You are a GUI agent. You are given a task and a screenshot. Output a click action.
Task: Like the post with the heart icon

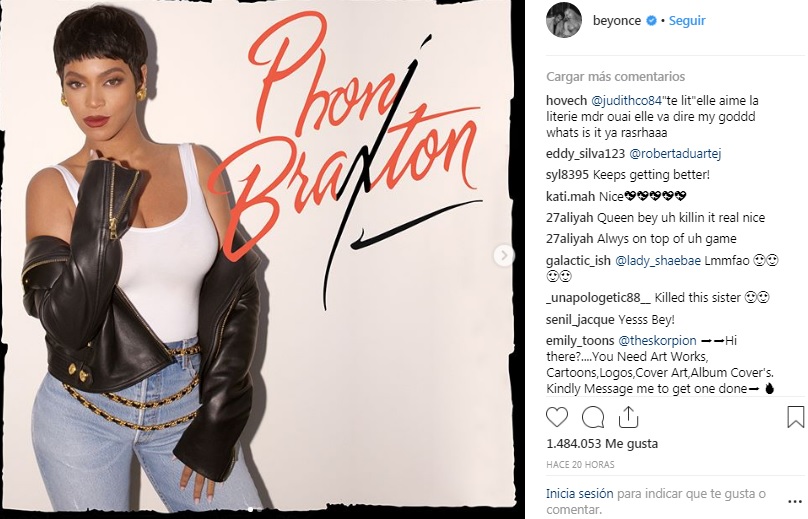(557, 417)
